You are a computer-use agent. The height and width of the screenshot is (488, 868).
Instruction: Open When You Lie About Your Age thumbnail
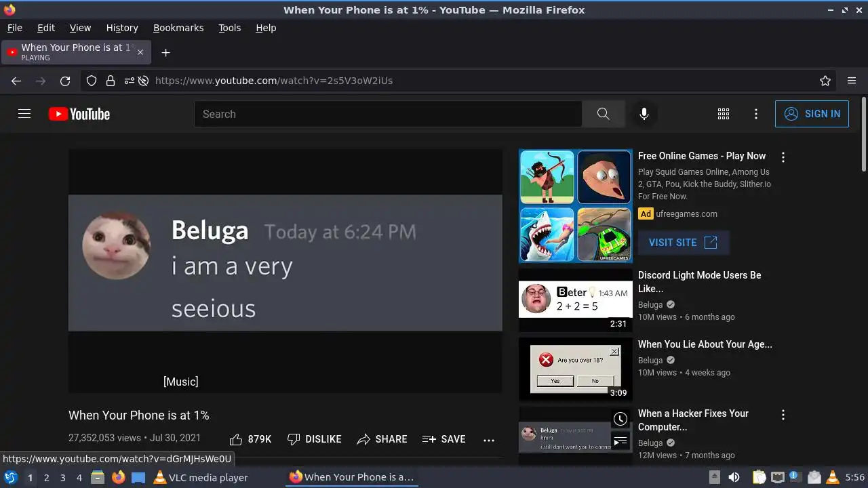click(x=576, y=369)
